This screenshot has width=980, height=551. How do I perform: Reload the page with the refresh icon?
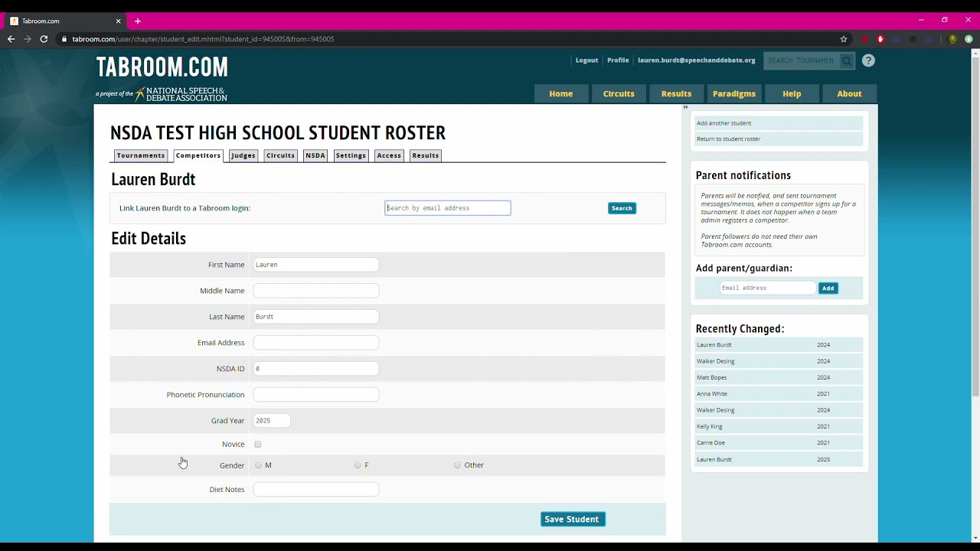click(x=44, y=39)
